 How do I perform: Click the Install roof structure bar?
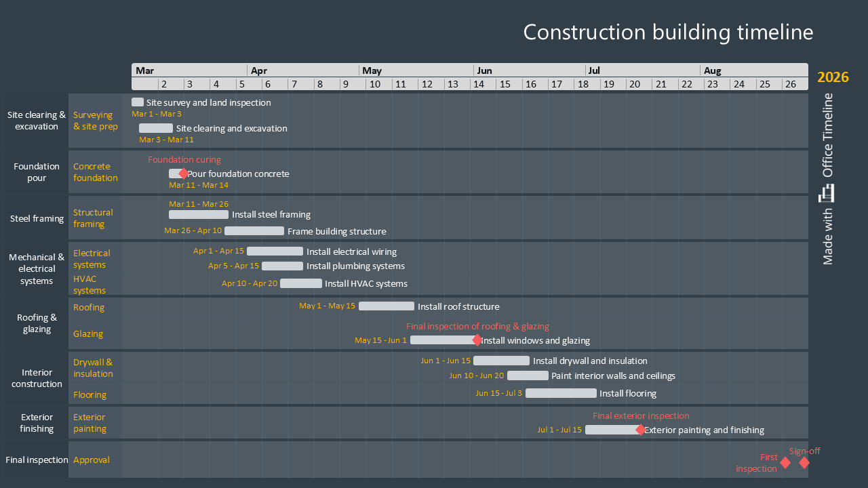386,306
